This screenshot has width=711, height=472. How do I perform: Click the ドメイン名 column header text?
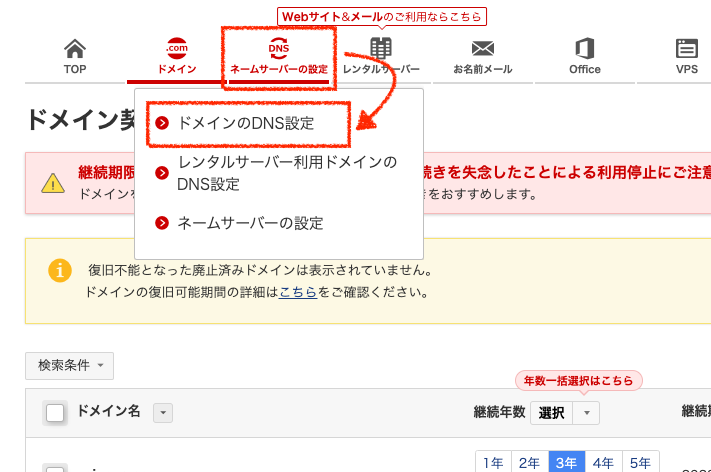(109, 411)
